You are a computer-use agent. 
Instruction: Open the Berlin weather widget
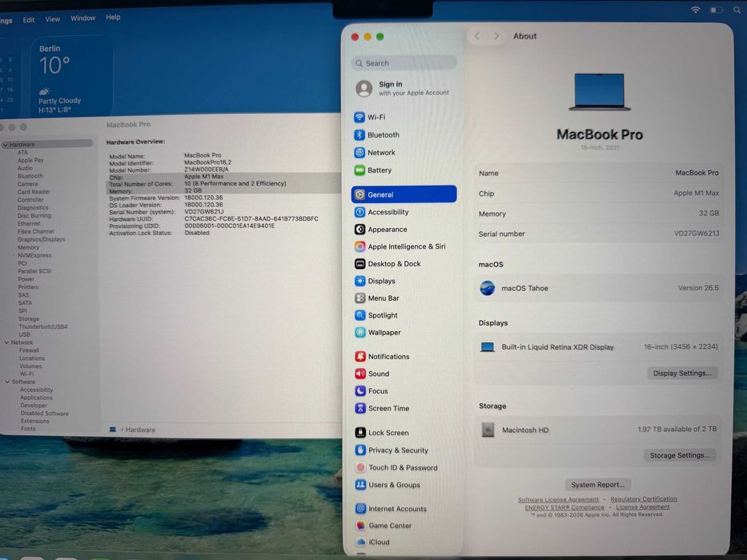point(71,76)
